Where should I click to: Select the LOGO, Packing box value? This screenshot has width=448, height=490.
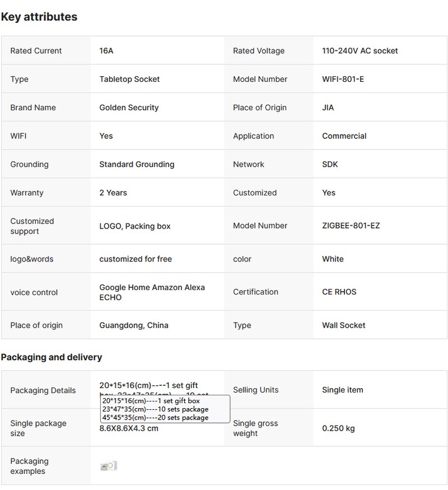[135, 226]
